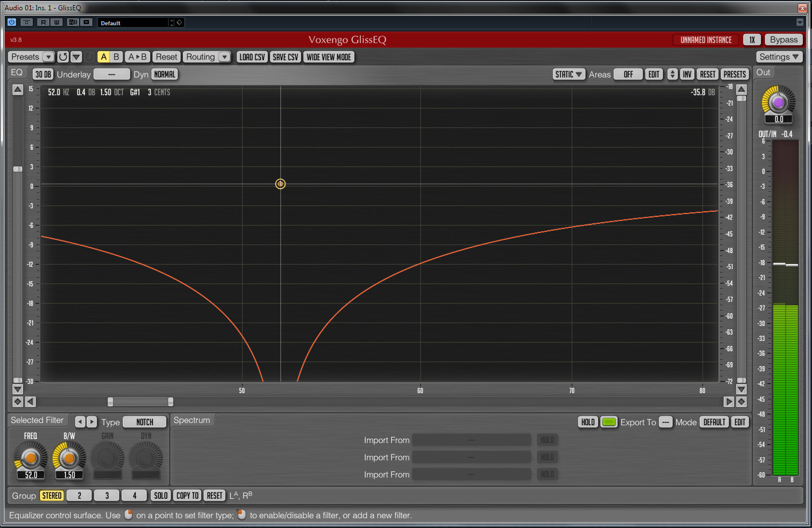Image resolution: width=812 pixels, height=528 pixels.
Task: Change the Dyn NORMAL mode
Action: click(165, 74)
